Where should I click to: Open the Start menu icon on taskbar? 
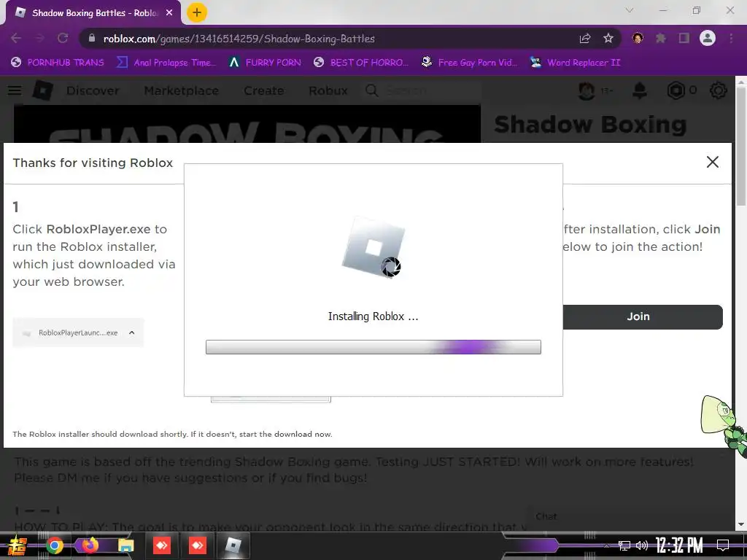click(17, 545)
